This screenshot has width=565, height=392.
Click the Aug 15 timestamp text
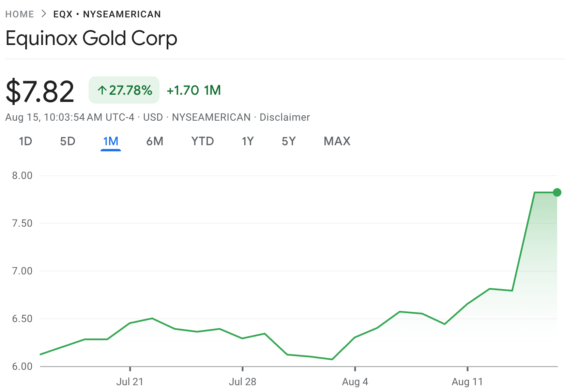click(70, 117)
